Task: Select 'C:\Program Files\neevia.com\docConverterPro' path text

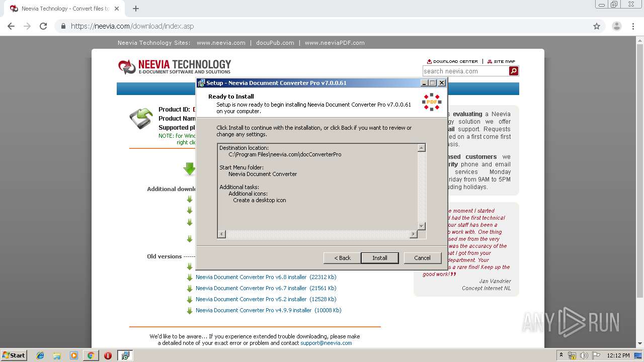Action: point(285,154)
